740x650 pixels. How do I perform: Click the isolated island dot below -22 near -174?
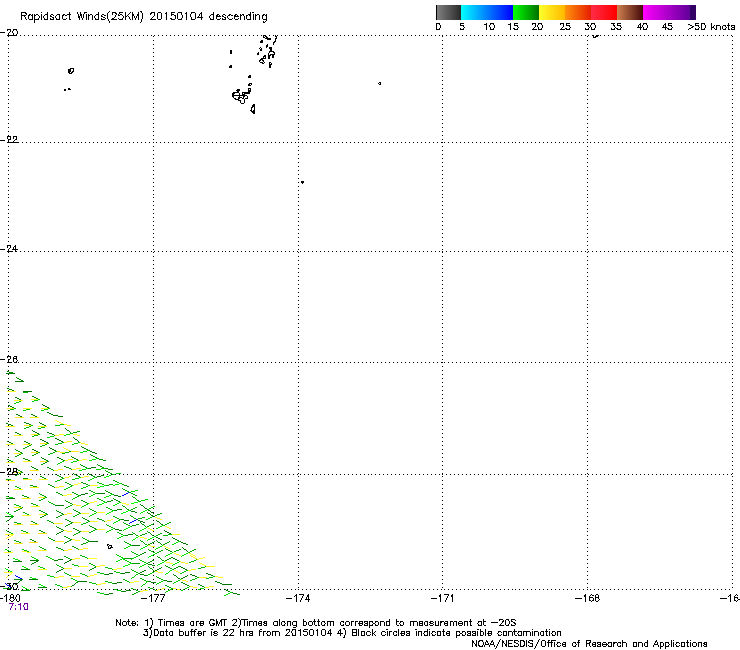tap(302, 182)
